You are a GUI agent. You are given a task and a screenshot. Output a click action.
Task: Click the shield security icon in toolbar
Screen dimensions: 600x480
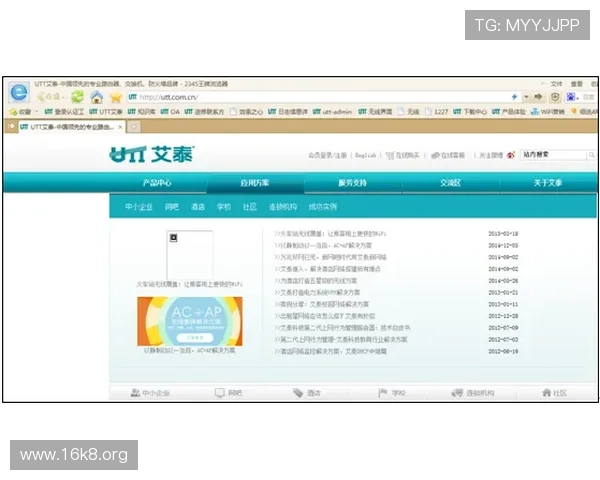pos(555,97)
